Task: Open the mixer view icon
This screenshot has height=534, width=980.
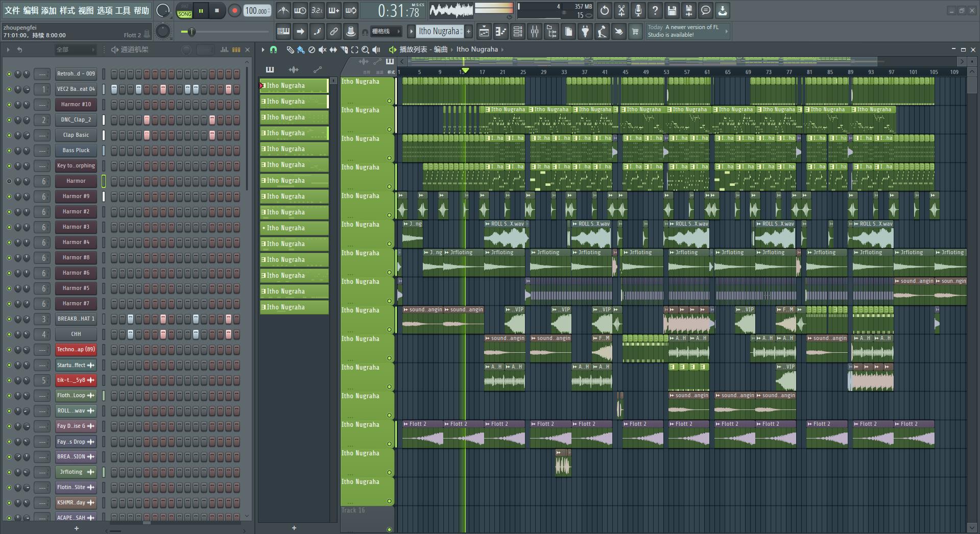Action: [535, 32]
